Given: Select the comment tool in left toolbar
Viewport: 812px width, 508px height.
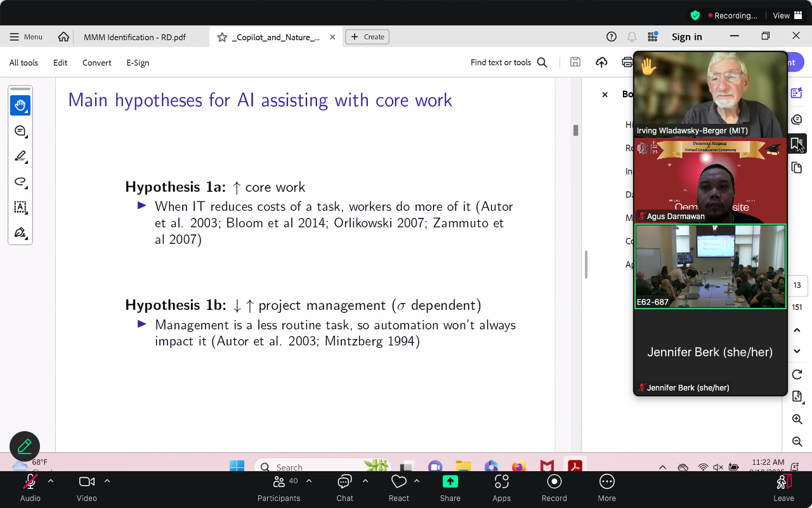Looking at the screenshot, I should pos(20,131).
